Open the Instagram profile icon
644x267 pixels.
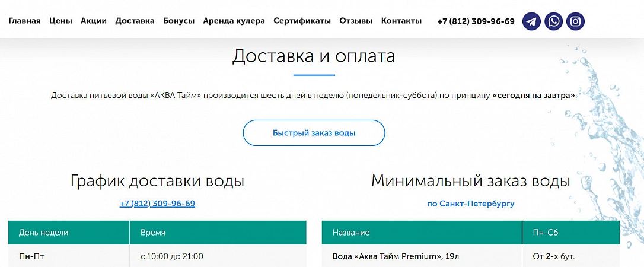pos(575,21)
